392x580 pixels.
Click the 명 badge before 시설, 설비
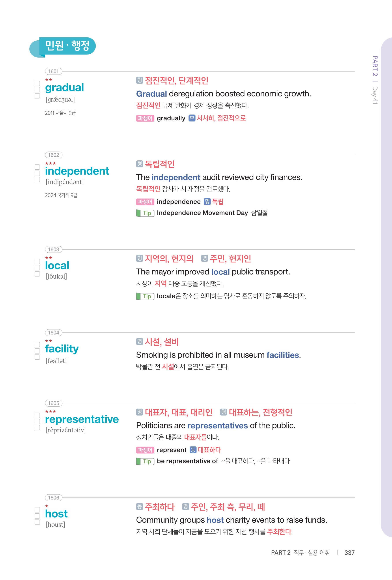pos(139,342)
